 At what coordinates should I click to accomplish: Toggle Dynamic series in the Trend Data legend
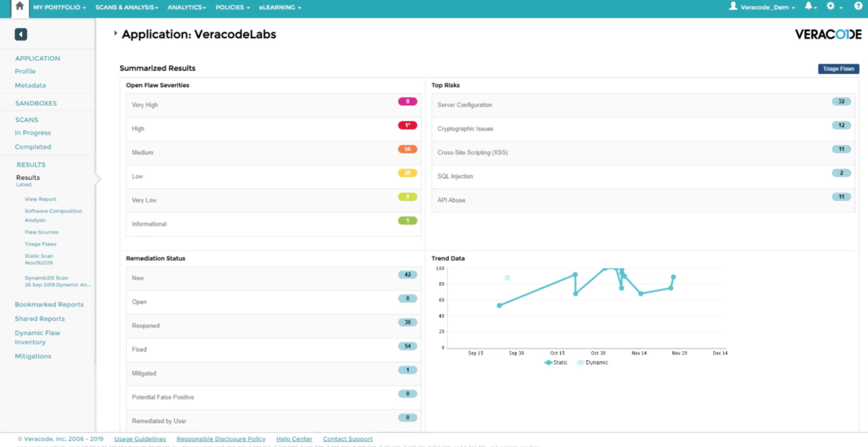[x=592, y=363]
